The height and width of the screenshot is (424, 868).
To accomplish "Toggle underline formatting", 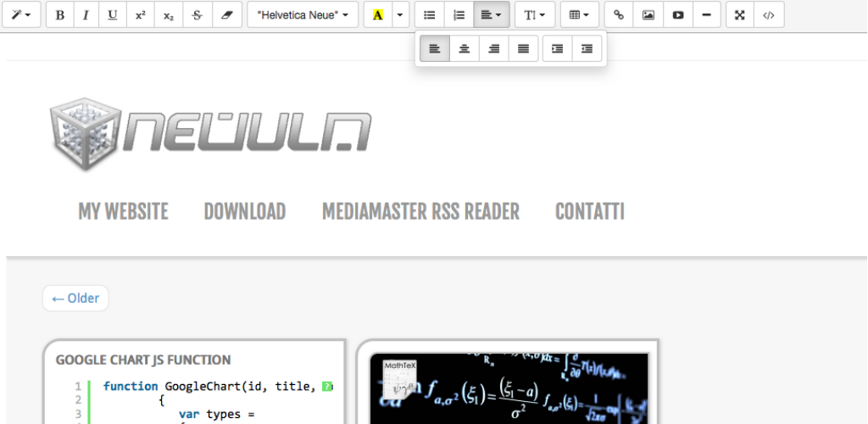I will (113, 15).
